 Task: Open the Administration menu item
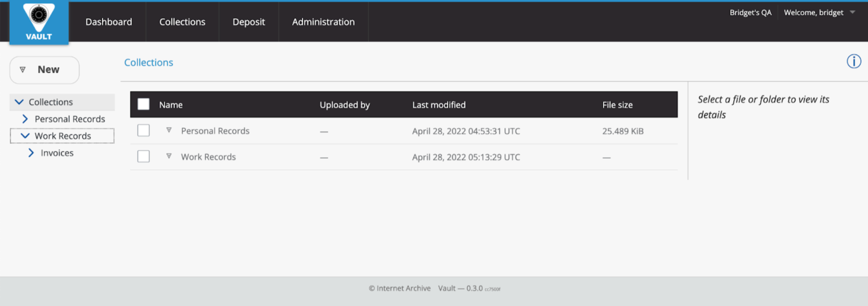(323, 22)
